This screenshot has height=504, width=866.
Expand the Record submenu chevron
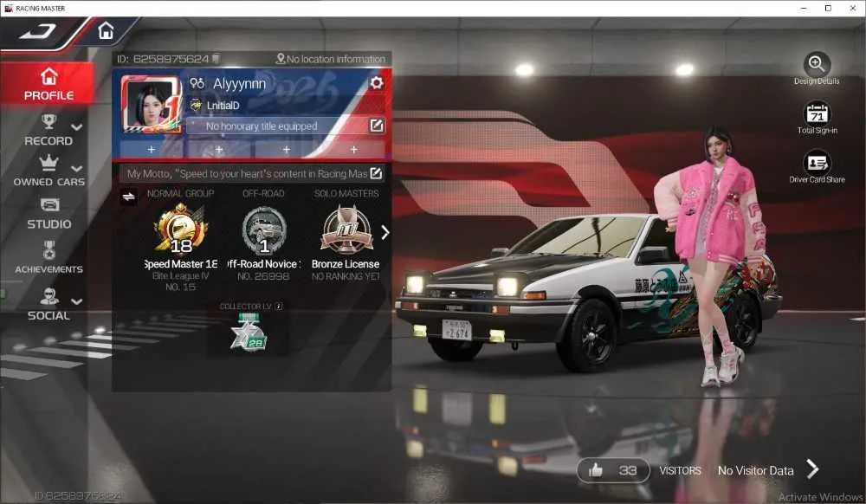(x=77, y=127)
